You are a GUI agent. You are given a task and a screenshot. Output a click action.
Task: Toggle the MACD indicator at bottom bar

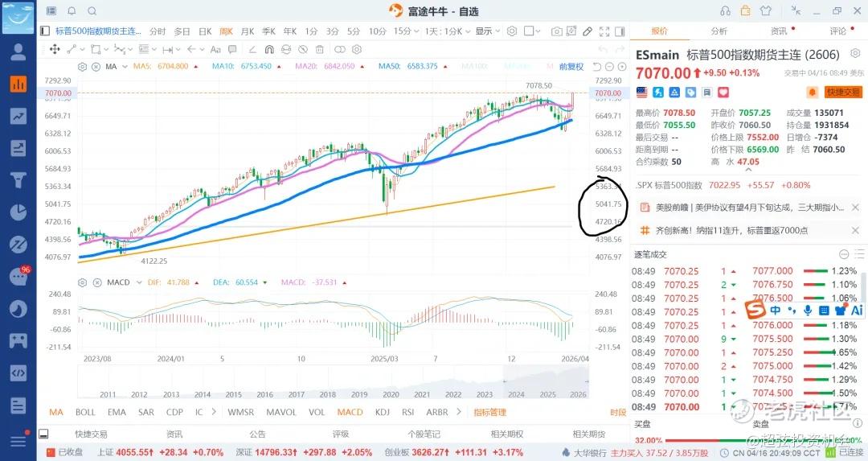pyautogui.click(x=350, y=412)
